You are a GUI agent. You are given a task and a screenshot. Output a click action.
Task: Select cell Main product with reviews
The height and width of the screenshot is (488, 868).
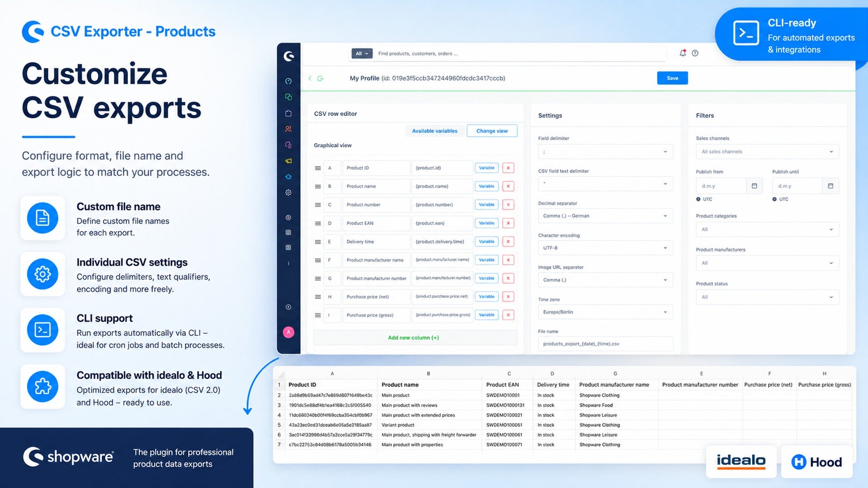[x=429, y=405]
